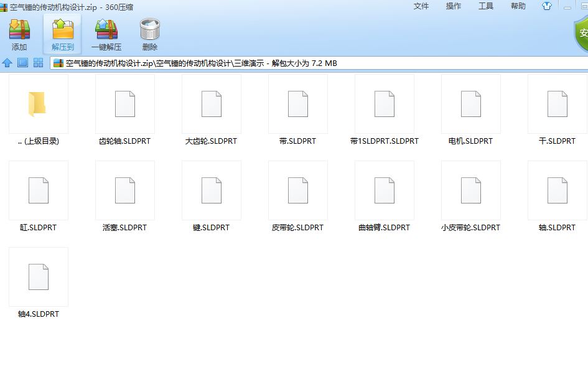Select the 带1SLDPRT.SLDPRT file icon
Viewport: 588px width, 374px height.
pyautogui.click(x=385, y=104)
